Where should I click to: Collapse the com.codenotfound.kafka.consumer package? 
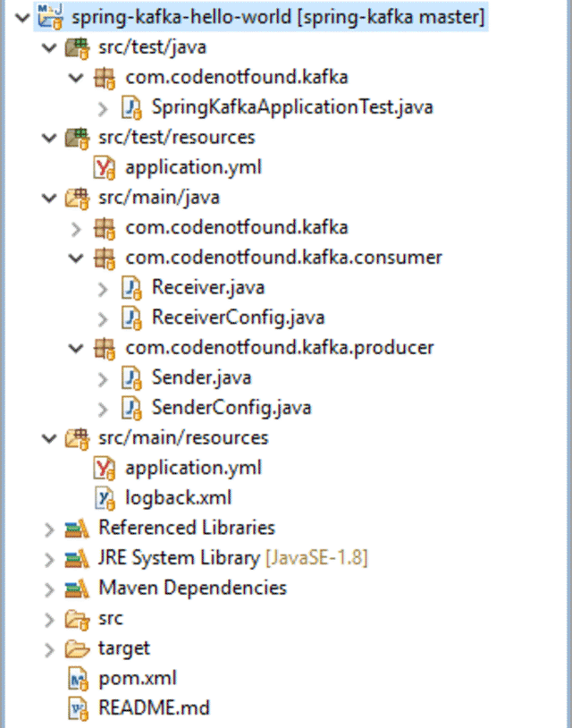[x=75, y=257]
